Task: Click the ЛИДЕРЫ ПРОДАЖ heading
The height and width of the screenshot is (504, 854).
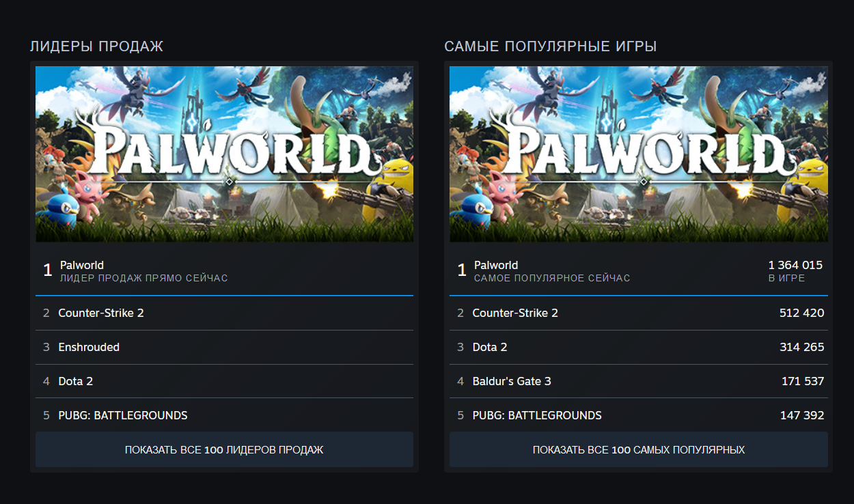Action: click(96, 46)
